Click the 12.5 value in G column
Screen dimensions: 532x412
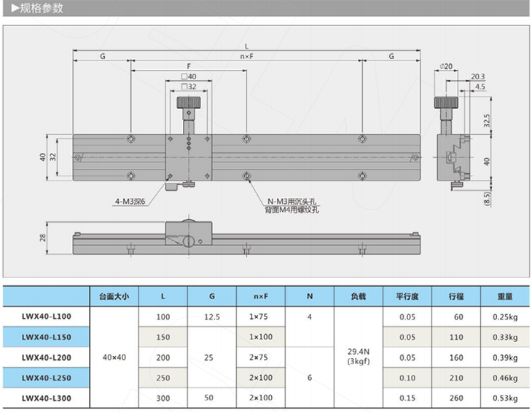(x=211, y=317)
